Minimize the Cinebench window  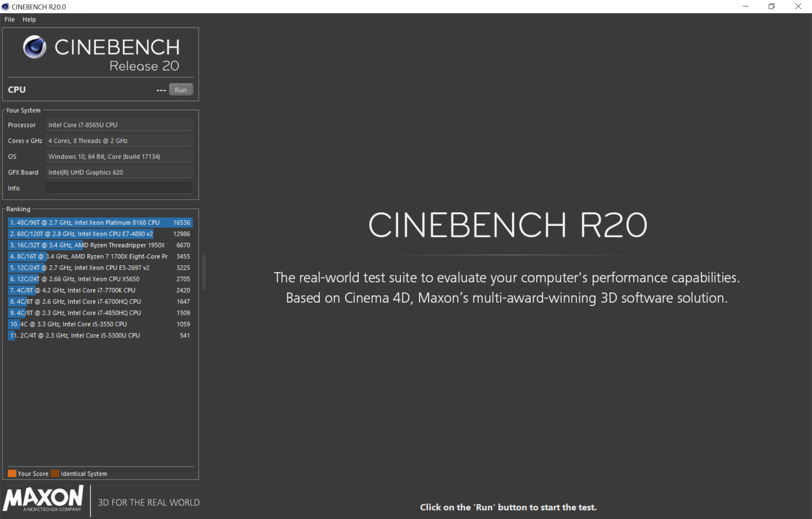[746, 6]
